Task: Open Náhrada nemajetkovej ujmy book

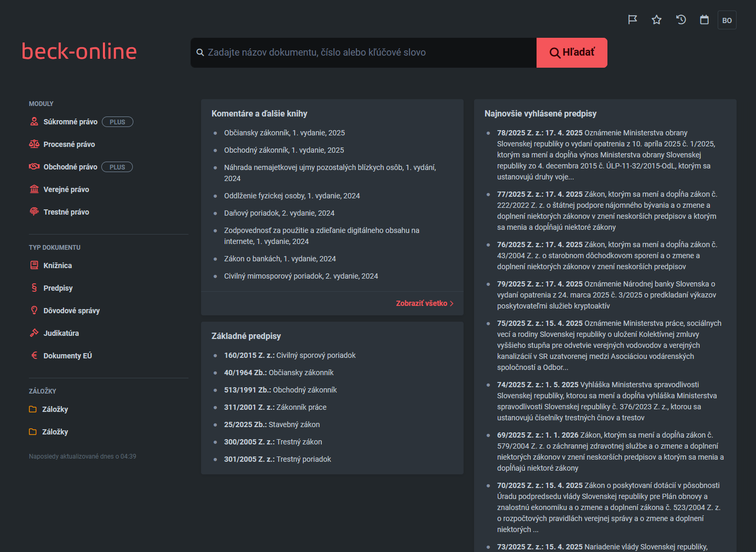Action: tap(330, 173)
